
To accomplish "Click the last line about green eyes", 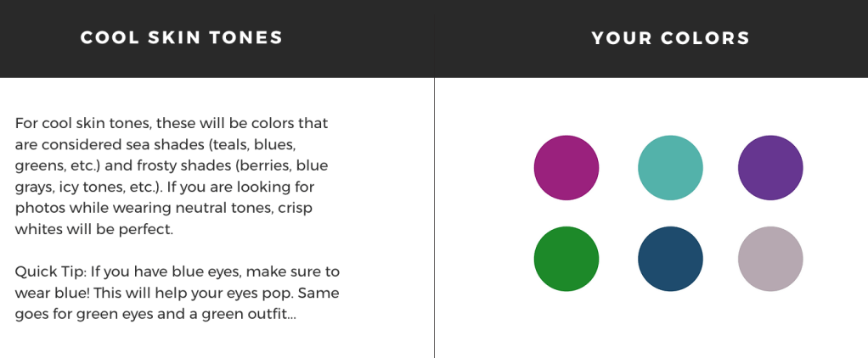I will point(155,314).
